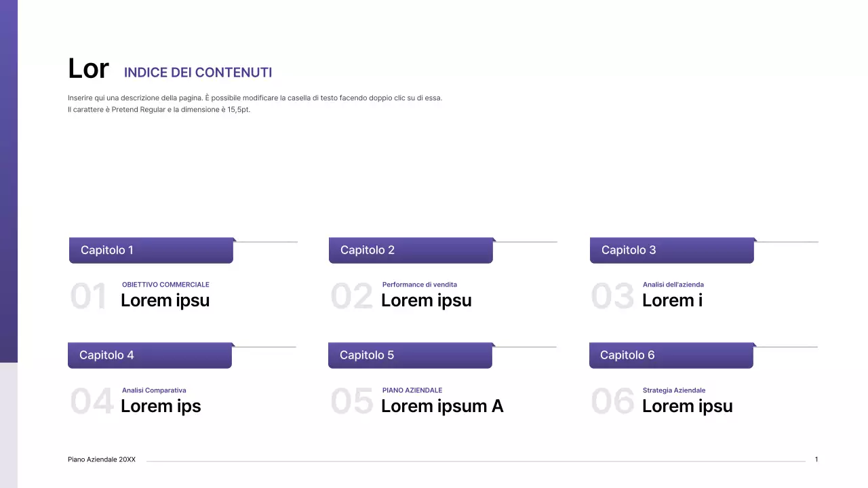
Task: Select the faded 02 number
Action: (351, 297)
